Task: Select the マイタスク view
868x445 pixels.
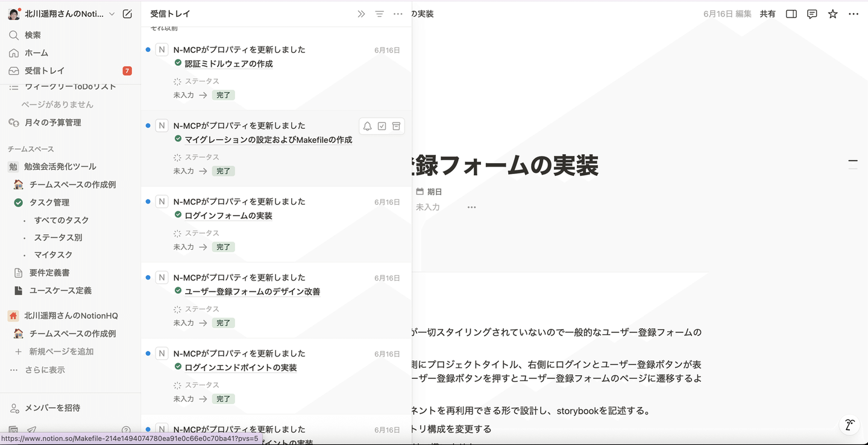Action: pos(53,255)
